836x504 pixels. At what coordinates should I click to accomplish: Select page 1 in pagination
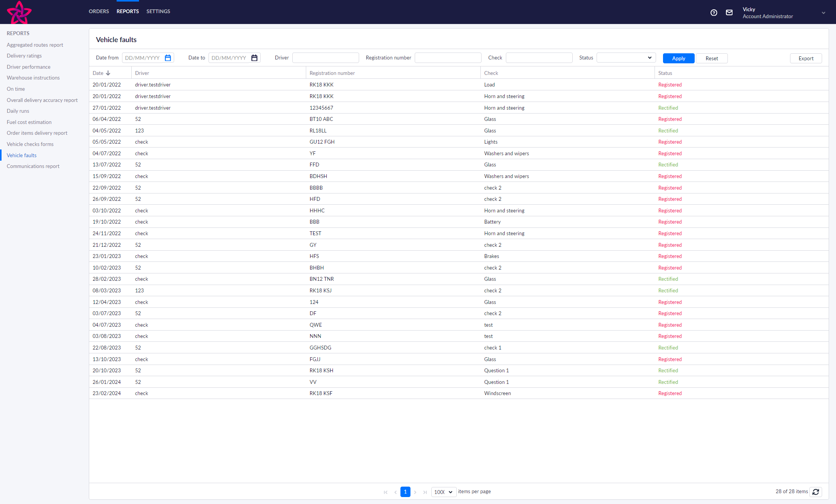pyautogui.click(x=405, y=492)
